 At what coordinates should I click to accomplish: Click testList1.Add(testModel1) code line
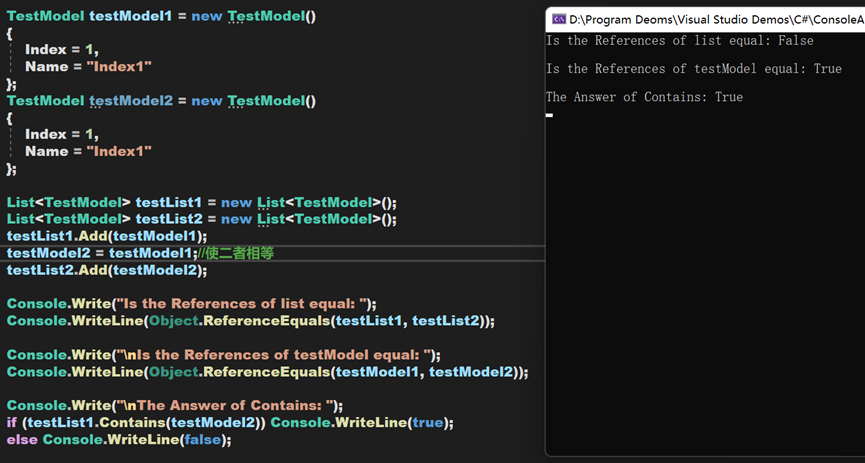pyautogui.click(x=106, y=236)
